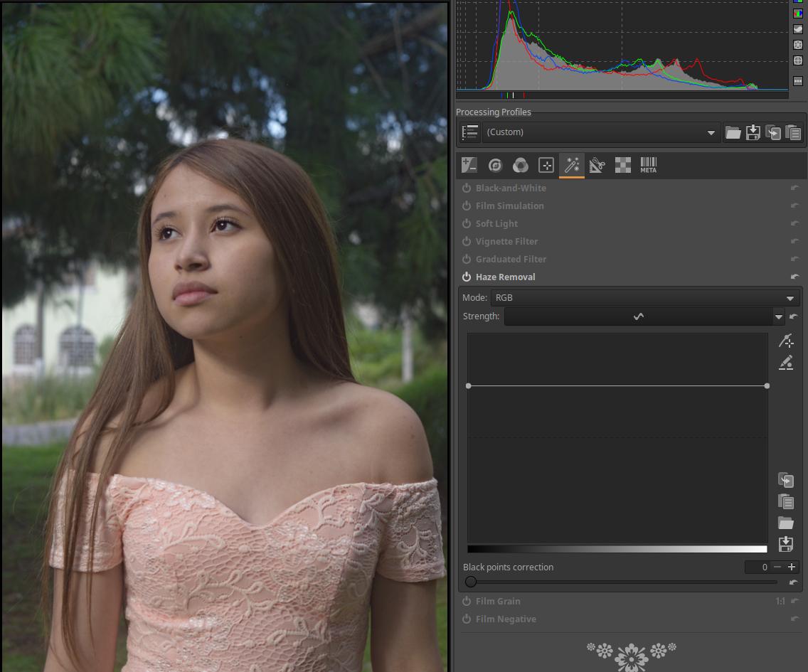This screenshot has height=672, width=808.
Task: Expand the Vignette Filter section
Action: coord(506,242)
